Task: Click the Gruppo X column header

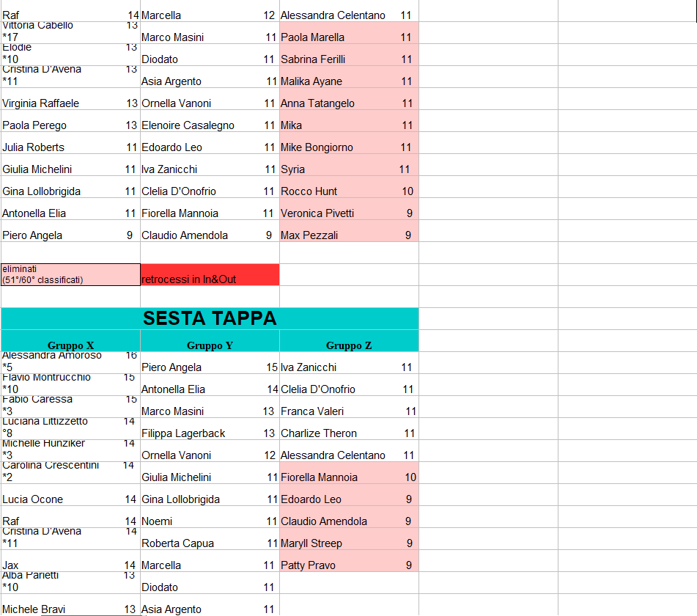Action: click(70, 345)
